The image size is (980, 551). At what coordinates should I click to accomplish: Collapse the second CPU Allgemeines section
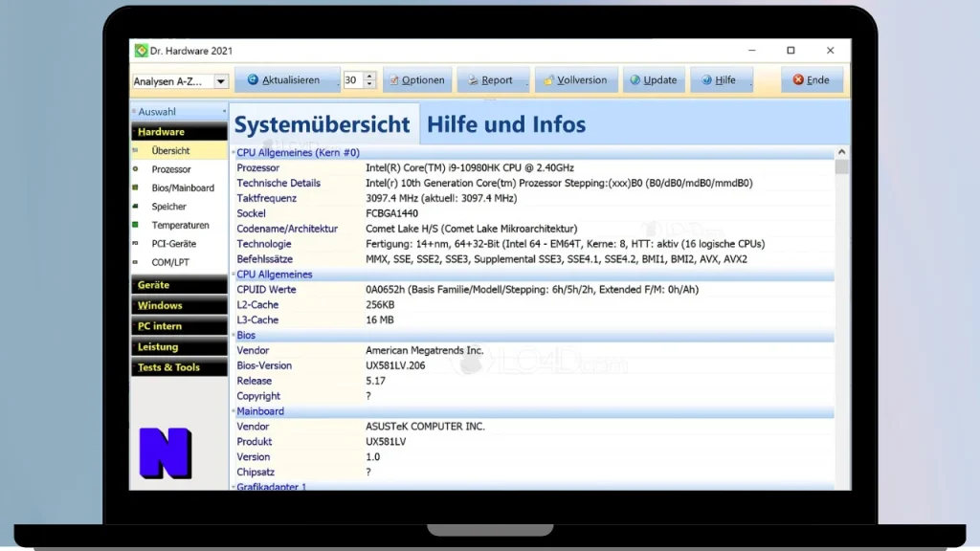[x=234, y=275]
